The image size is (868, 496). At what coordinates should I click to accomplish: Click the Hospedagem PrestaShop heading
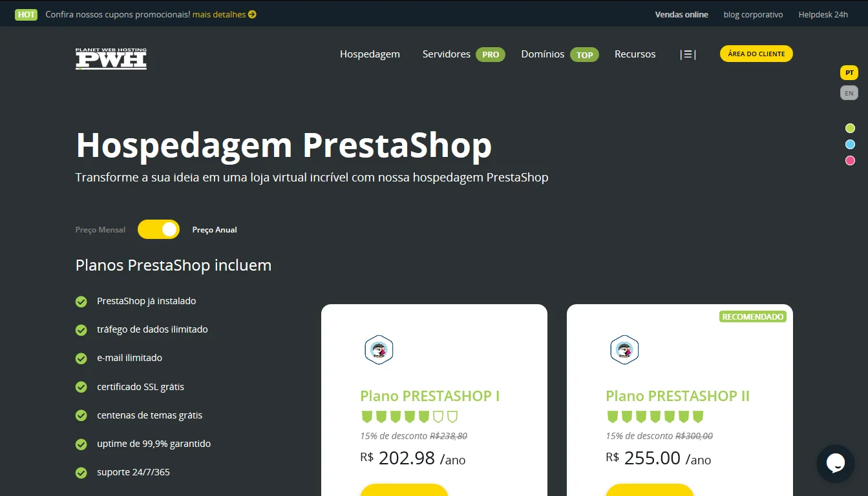coord(284,145)
